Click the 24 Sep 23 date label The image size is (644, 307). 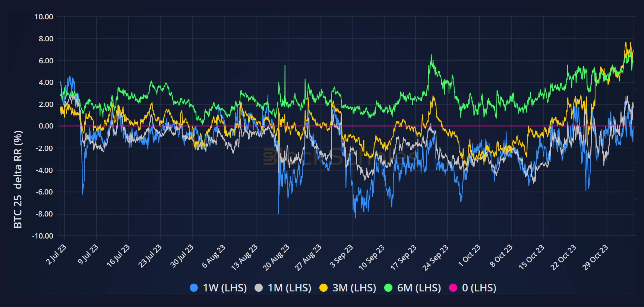[436, 257]
